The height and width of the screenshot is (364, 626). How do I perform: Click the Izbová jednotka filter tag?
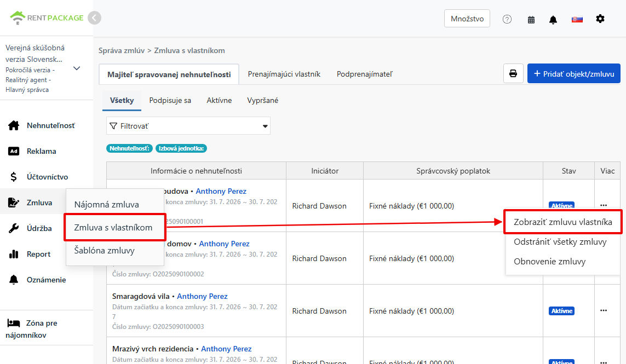(x=181, y=148)
